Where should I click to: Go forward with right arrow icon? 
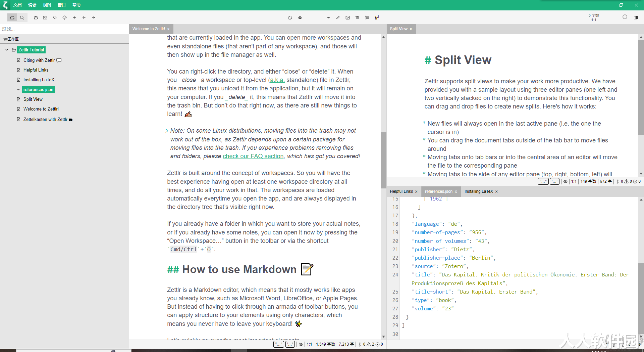point(94,18)
